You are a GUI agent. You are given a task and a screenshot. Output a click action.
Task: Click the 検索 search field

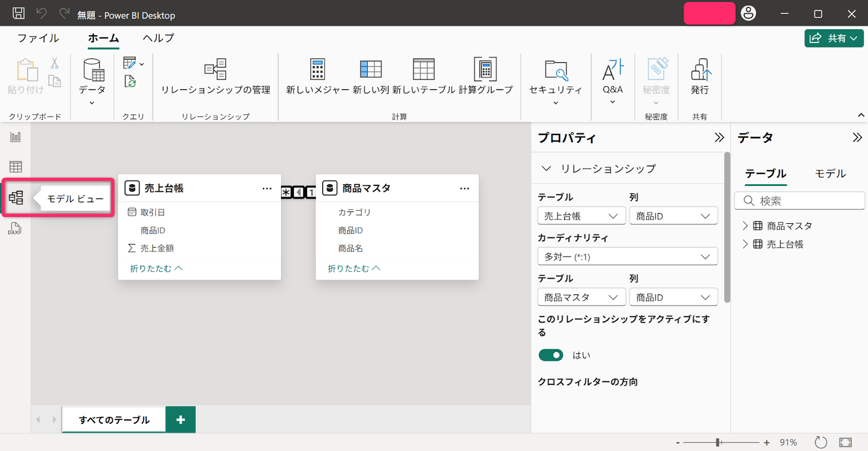800,201
